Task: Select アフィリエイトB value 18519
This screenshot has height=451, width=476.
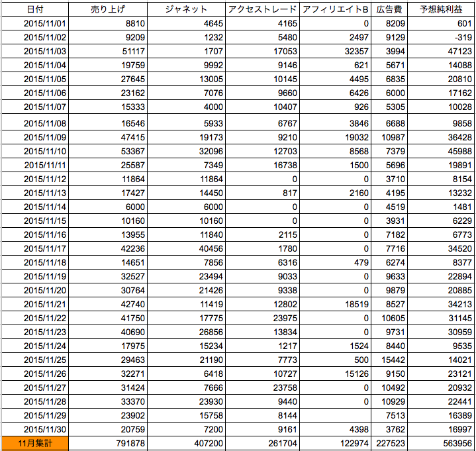Action: click(x=335, y=305)
